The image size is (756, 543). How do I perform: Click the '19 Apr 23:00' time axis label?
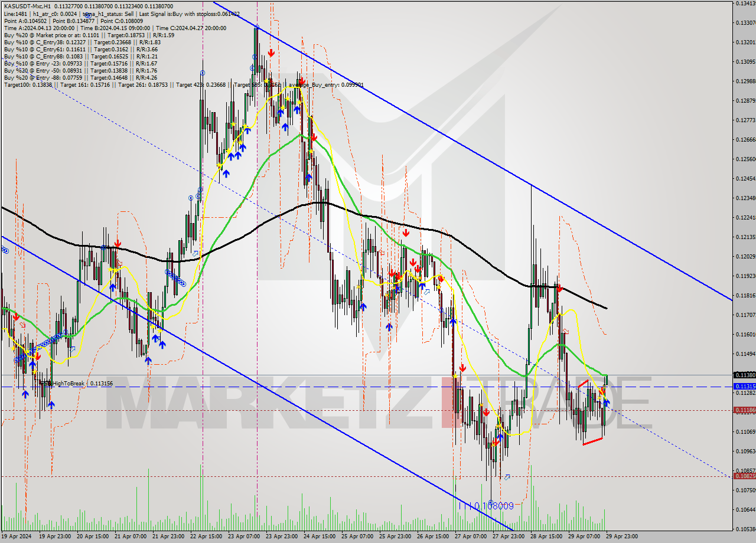[x=54, y=537]
